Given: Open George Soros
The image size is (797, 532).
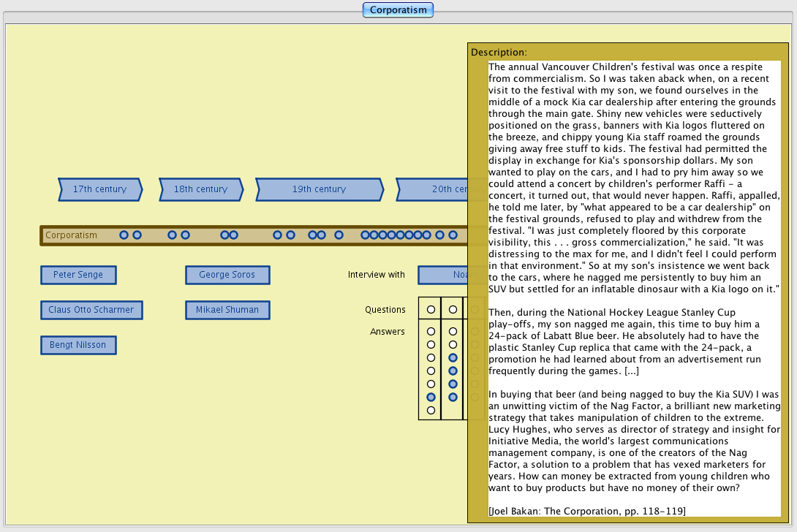Looking at the screenshot, I should 227,275.
